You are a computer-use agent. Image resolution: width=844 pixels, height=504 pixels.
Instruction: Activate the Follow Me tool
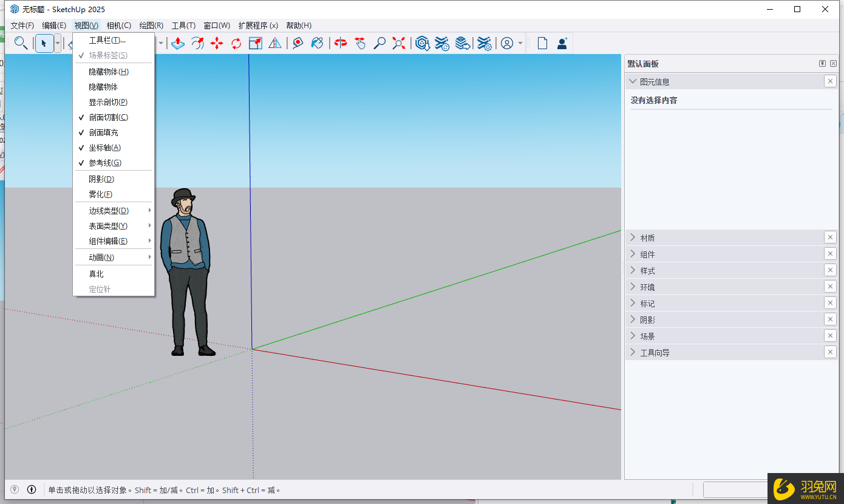(197, 43)
